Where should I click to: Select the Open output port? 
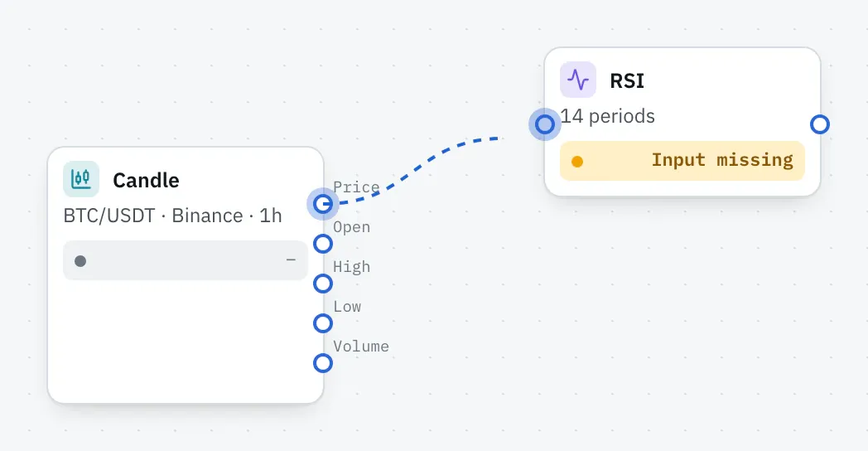(323, 244)
